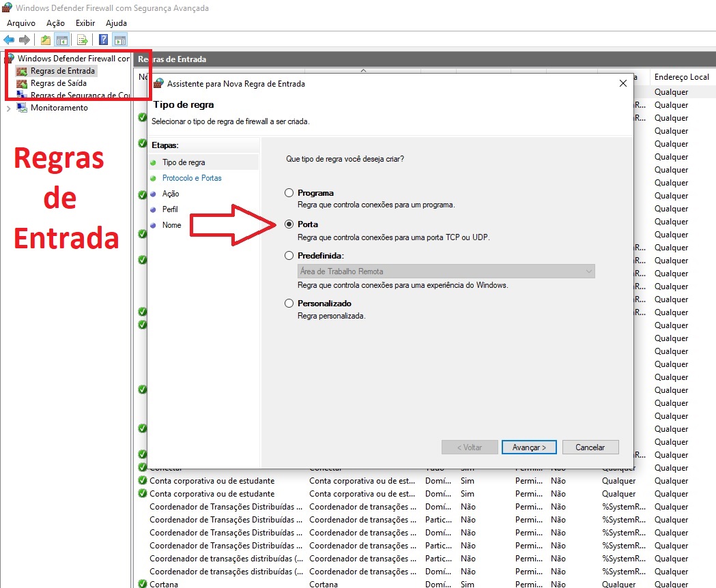Click the Perfil step in Etapas
Screen dimensions: 716x588
[x=170, y=209]
